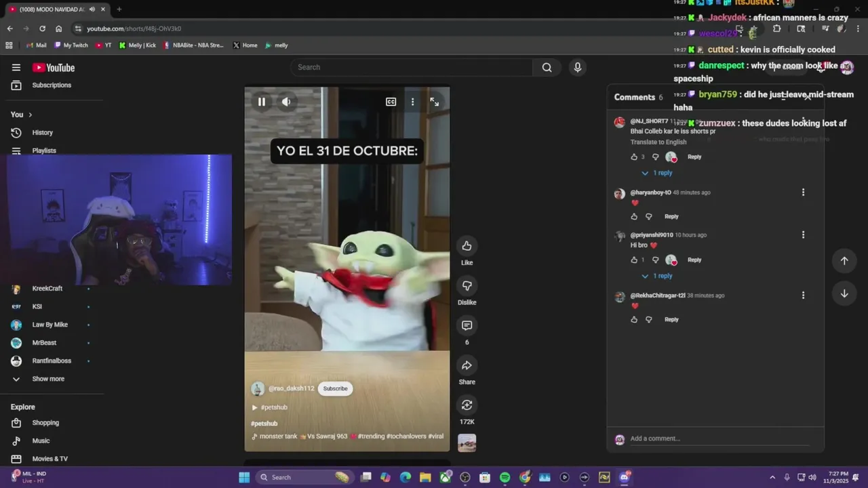Click the search magnifier button
868x488 pixels.
(547, 67)
